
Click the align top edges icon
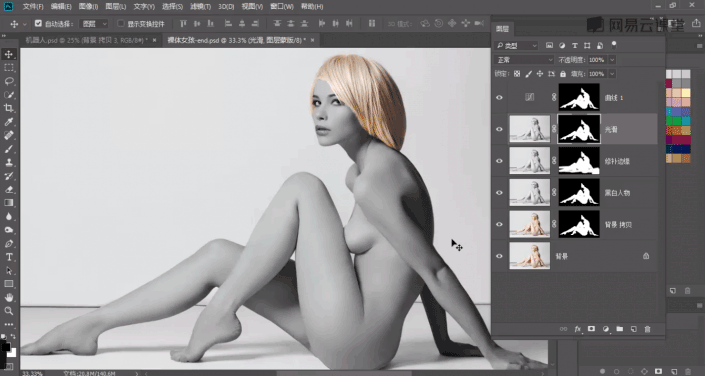(183, 23)
